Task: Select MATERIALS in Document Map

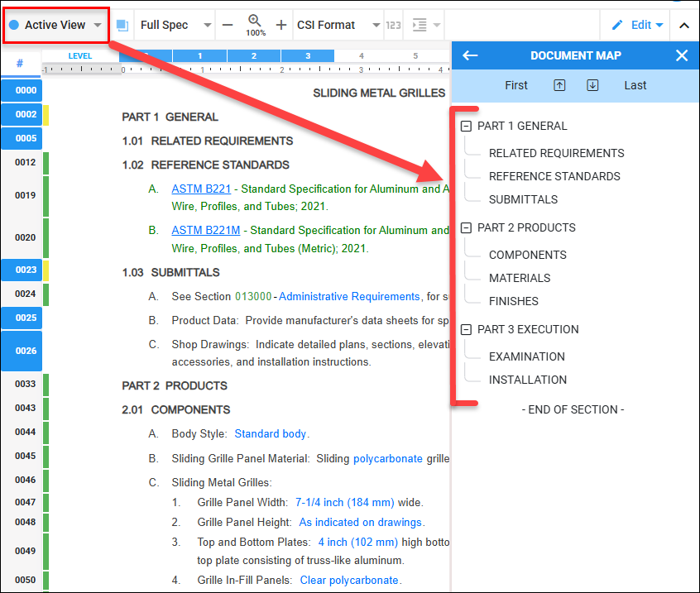Action: [520, 278]
